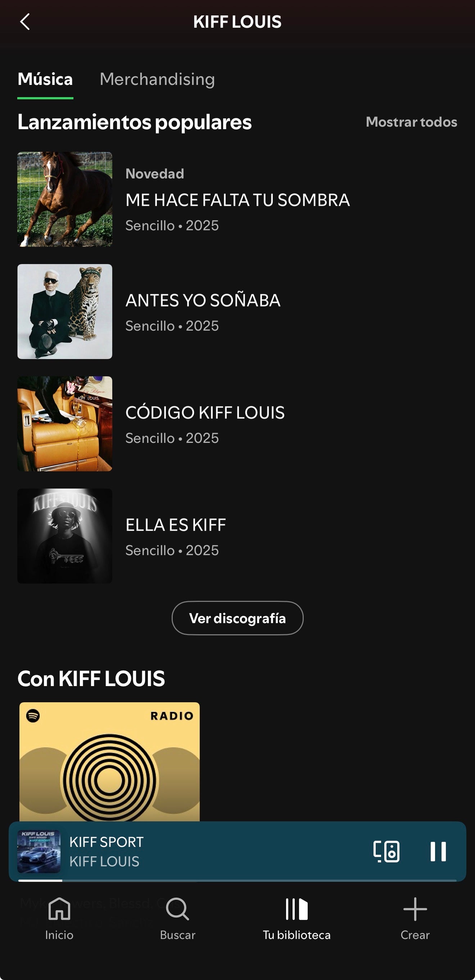This screenshot has height=980, width=475.
Task: Tap the now playing KIFF SPORT cover
Action: (x=39, y=851)
